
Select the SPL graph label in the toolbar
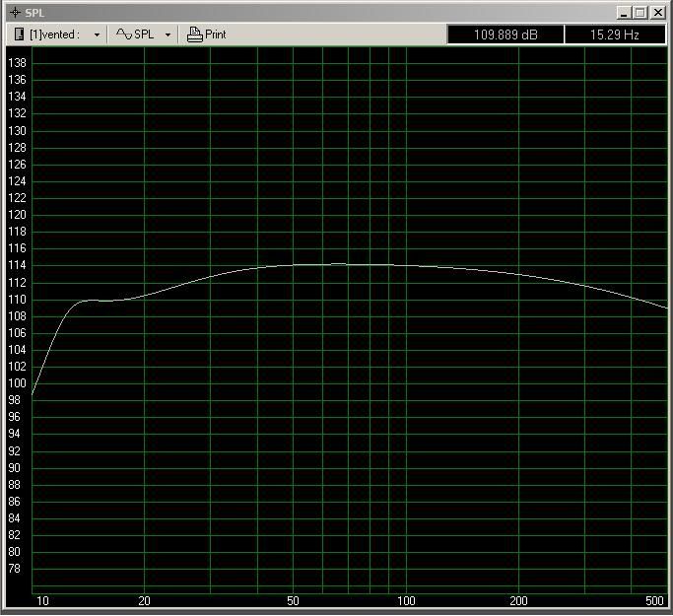[144, 34]
